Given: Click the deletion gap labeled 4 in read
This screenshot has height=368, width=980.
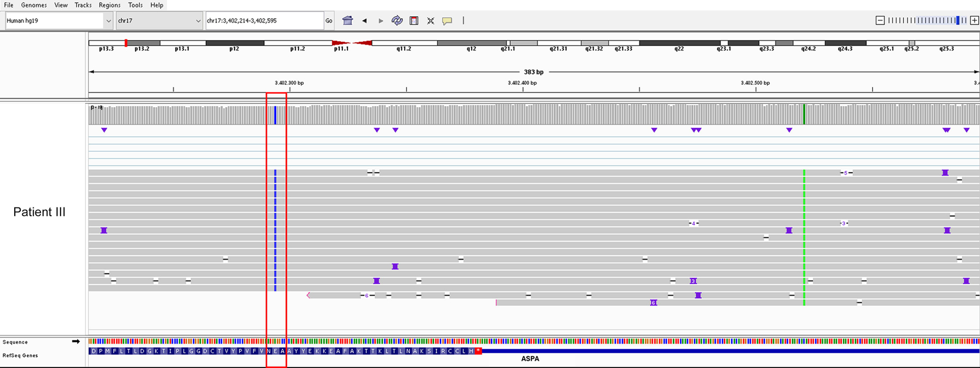Looking at the screenshot, I should tap(694, 224).
